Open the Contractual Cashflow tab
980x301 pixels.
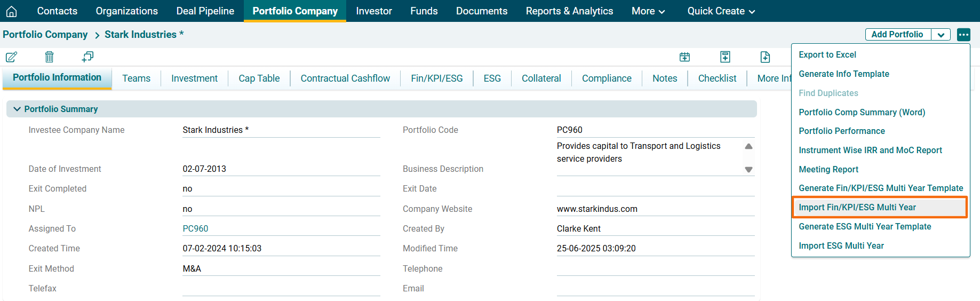(345, 78)
